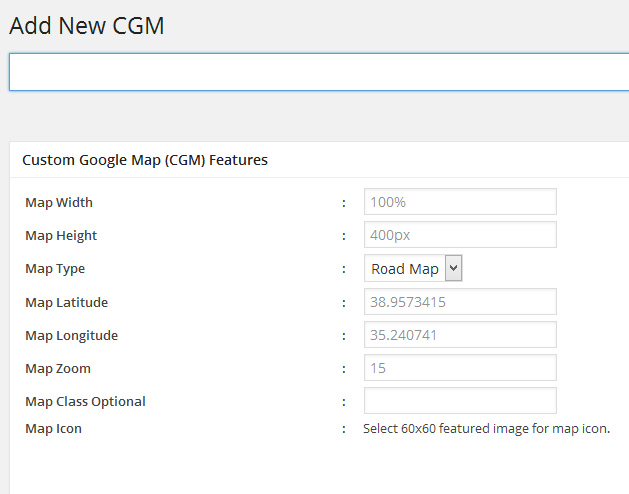Screen dimensions: 629x494
Task: Focus the Map Zoom input box
Action: point(460,368)
